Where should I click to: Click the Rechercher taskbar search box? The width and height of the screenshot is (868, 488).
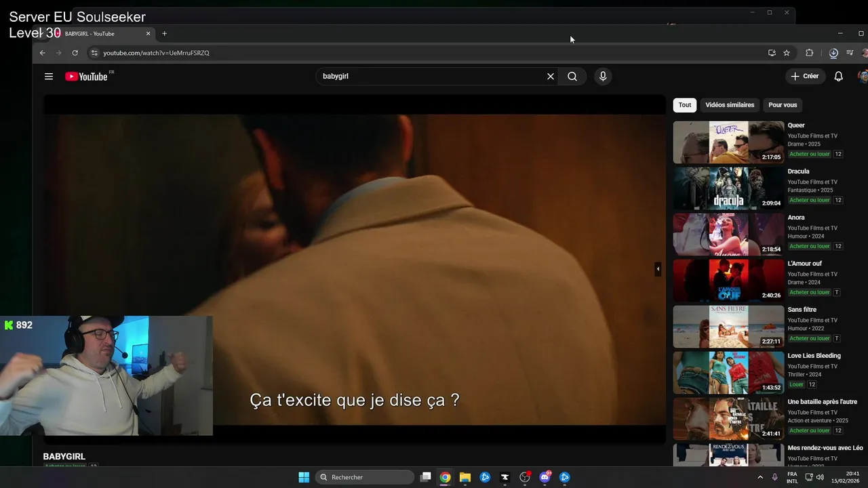[365, 477]
